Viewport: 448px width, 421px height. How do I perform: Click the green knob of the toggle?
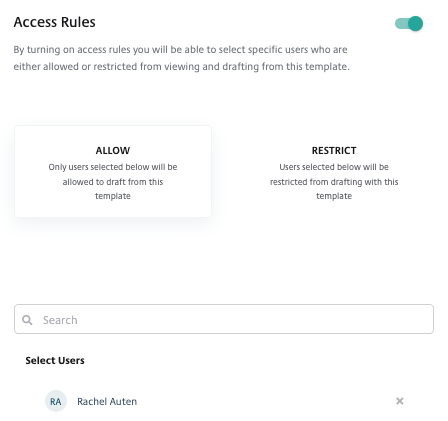416,23
